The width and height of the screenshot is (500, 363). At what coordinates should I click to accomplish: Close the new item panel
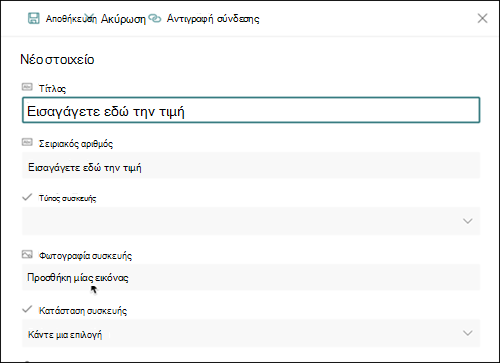click(x=482, y=18)
